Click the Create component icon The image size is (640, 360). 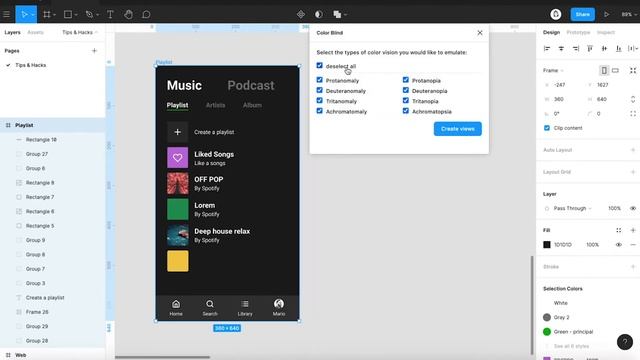(301, 14)
